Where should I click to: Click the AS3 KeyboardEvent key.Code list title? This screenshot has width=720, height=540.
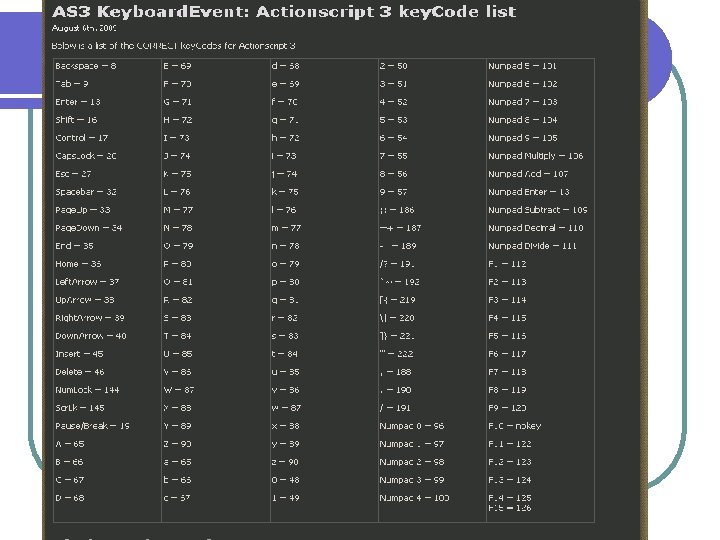[x=284, y=12]
